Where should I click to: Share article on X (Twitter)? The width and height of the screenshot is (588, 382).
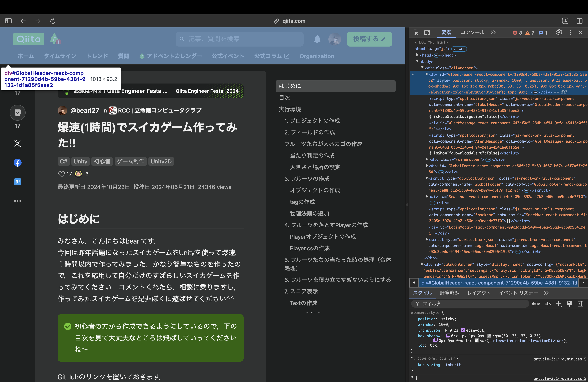18,143
